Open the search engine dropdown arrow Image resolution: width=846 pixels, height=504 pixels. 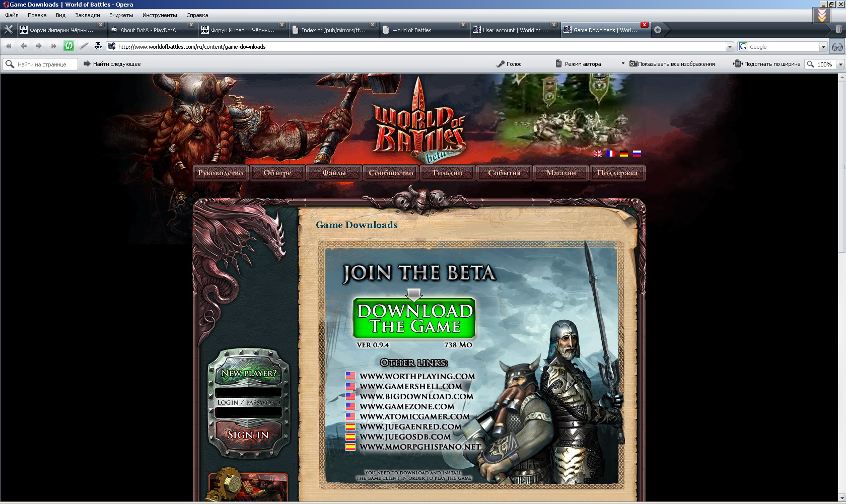(x=823, y=47)
